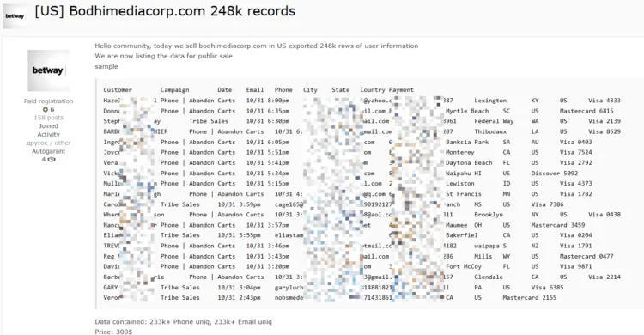Click the word sample above the table
The width and height of the screenshot is (644, 335).
(x=106, y=67)
